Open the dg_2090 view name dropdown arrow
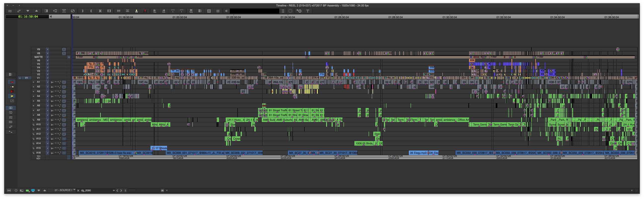644x199 pixels. click(x=114, y=191)
